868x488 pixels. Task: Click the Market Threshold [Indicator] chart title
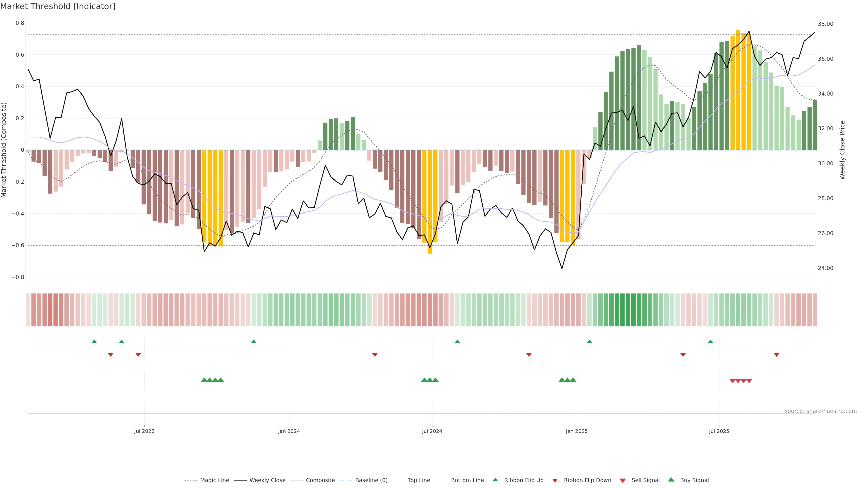[x=58, y=6]
